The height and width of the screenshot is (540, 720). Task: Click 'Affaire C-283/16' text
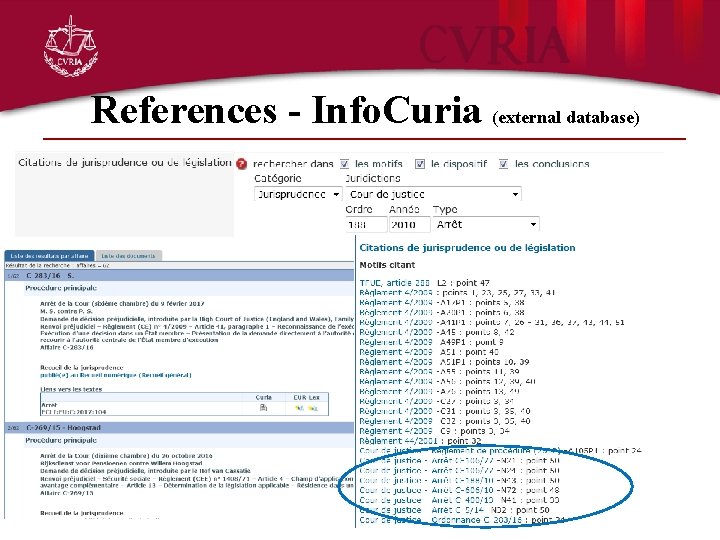tap(67, 348)
